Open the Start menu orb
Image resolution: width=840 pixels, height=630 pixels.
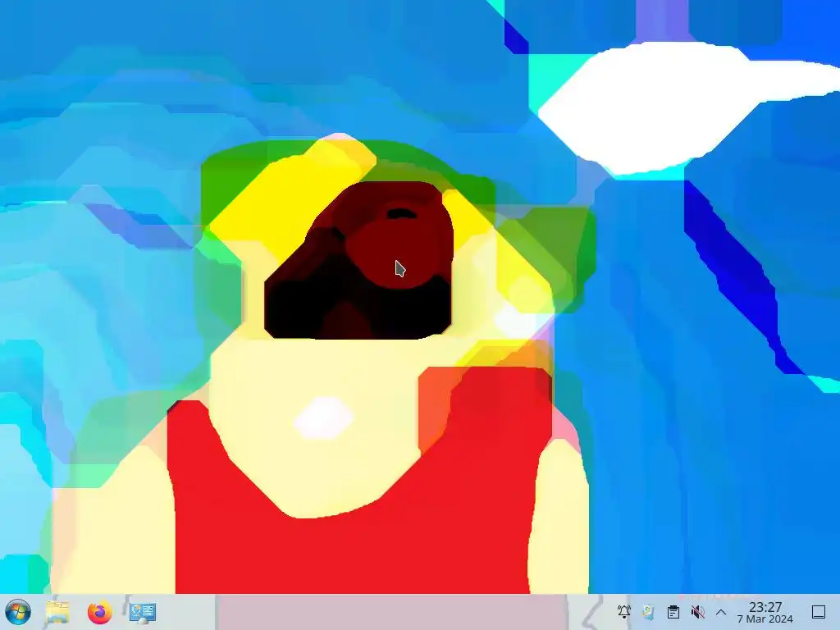[x=18, y=612]
